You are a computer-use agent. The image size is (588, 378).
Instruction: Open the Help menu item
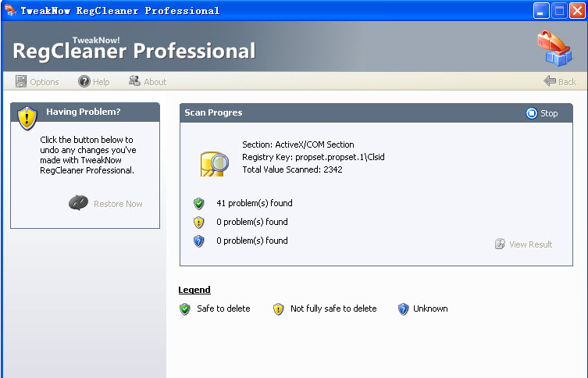pos(94,82)
